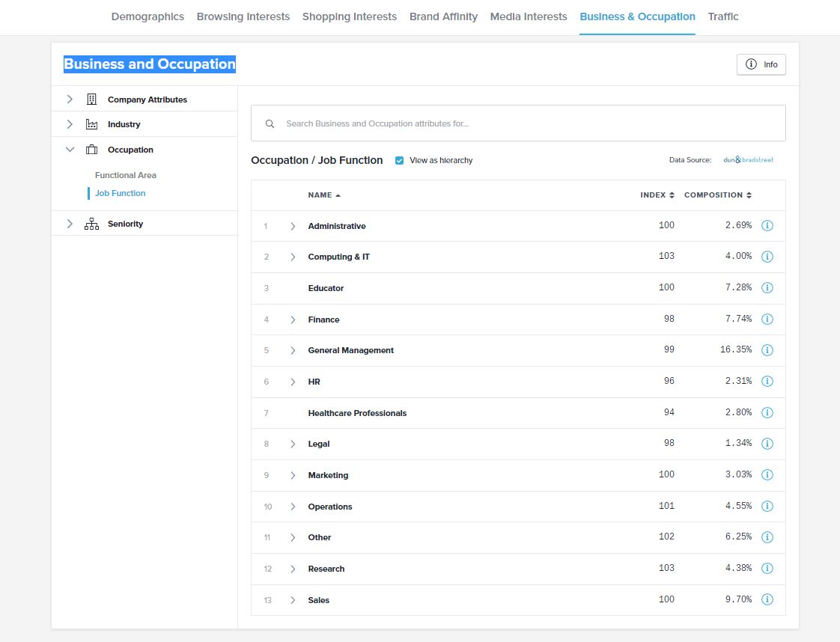This screenshot has height=642, width=840.
Task: Collapse the Occupation section in sidebar
Action: (x=70, y=149)
